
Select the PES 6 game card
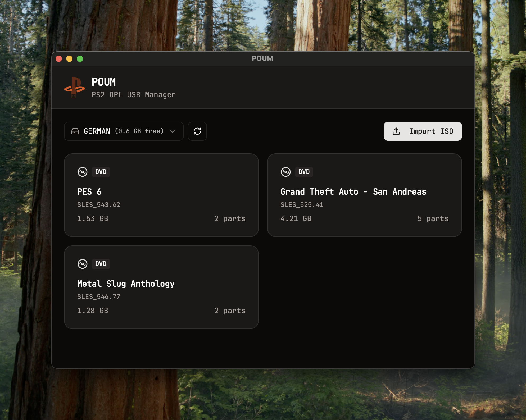[x=161, y=195]
